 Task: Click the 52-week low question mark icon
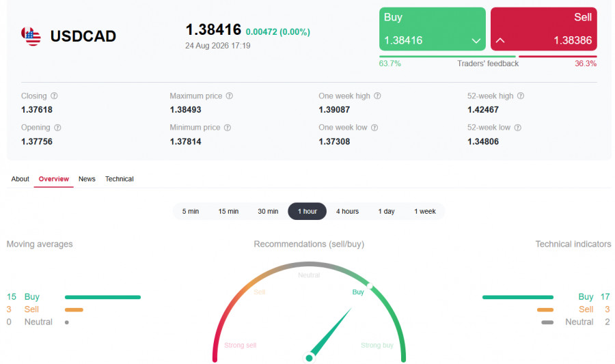518,127
